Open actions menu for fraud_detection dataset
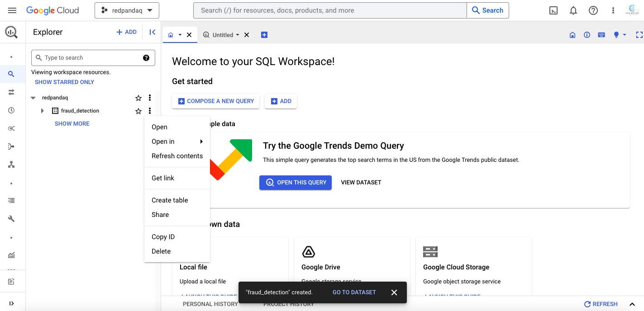 150,111
